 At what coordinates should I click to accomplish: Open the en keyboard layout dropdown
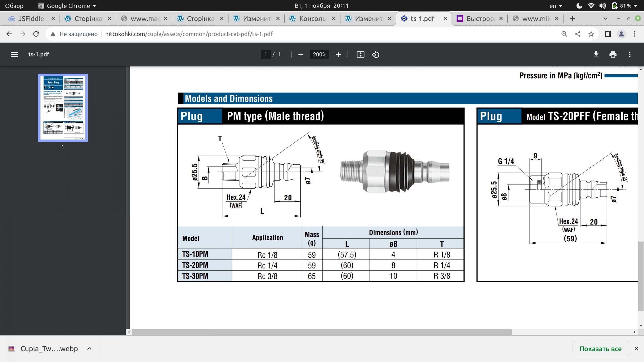click(556, 6)
